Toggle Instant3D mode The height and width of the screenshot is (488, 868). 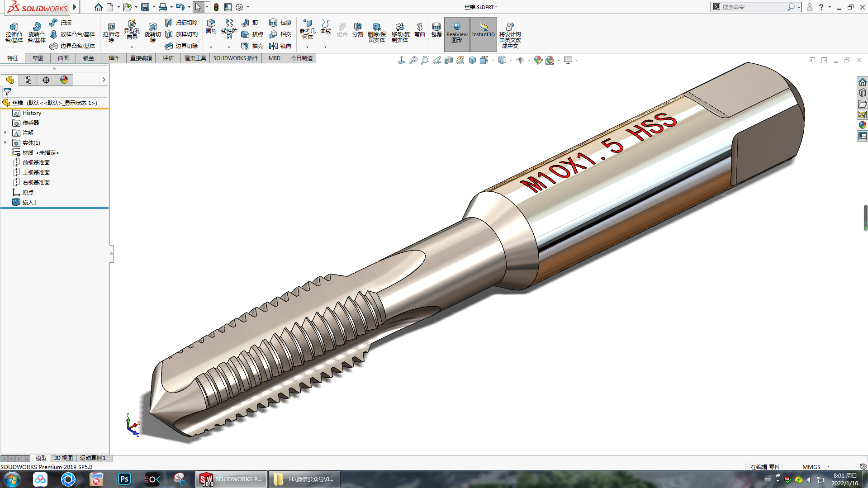(x=484, y=34)
